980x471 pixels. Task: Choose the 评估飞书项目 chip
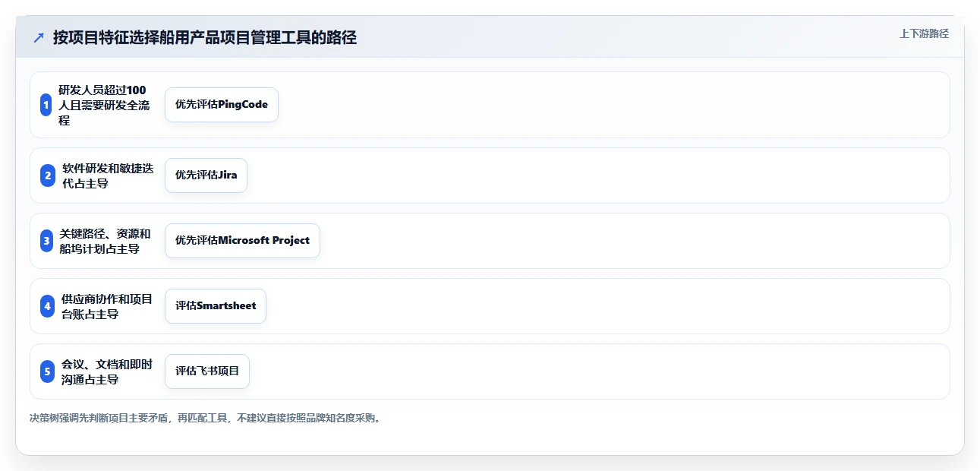click(207, 371)
